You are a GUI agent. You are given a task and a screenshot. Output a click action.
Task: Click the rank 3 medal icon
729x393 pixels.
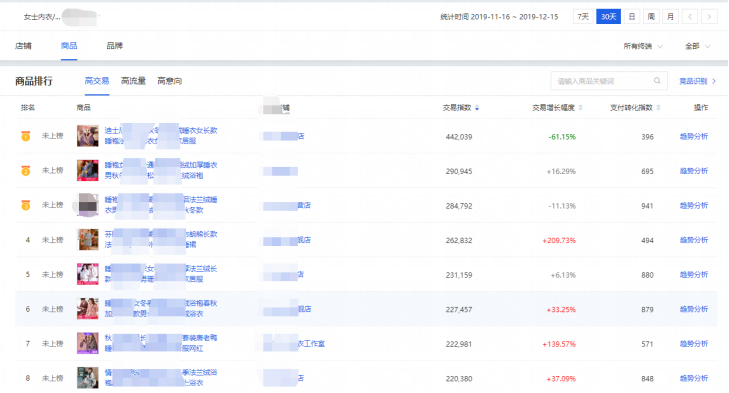[26, 205]
